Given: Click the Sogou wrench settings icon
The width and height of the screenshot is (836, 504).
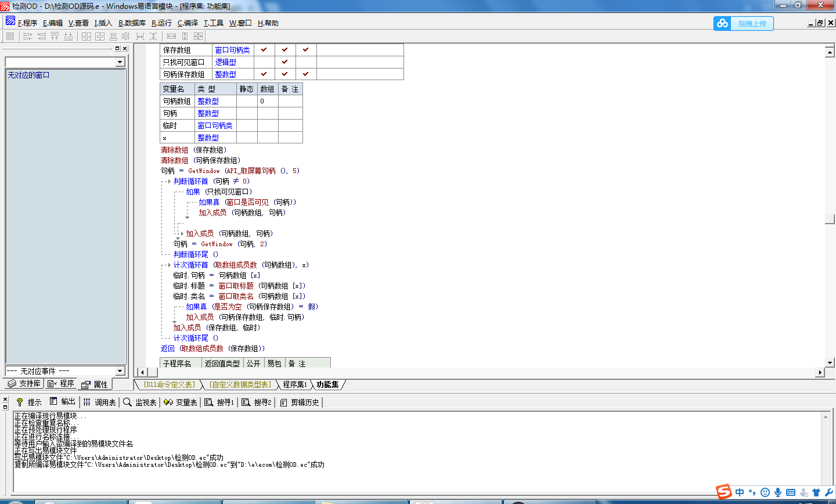Looking at the screenshot, I should tap(828, 492).
